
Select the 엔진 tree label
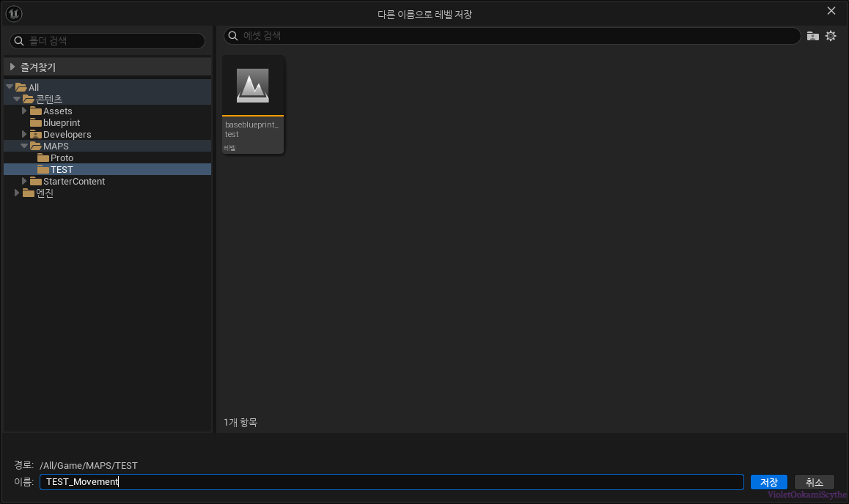coord(45,193)
